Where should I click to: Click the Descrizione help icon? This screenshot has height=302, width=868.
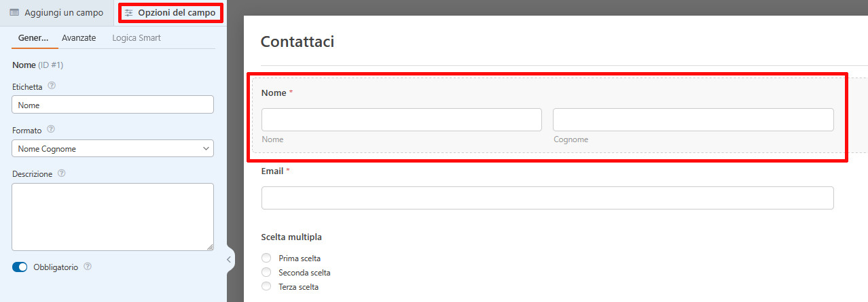(62, 173)
